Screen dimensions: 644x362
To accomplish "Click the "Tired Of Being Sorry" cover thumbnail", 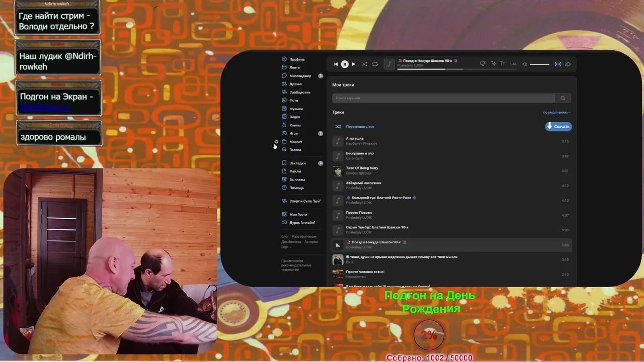I will coord(338,171).
